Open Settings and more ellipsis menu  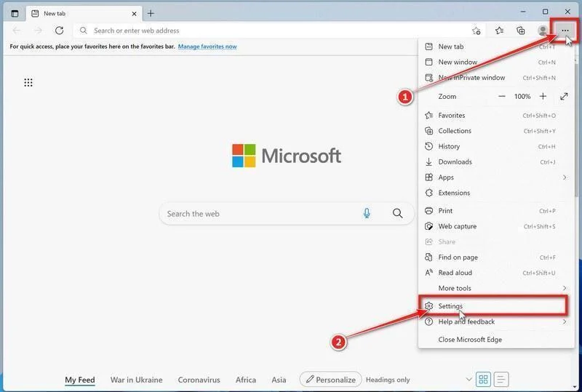pos(565,31)
